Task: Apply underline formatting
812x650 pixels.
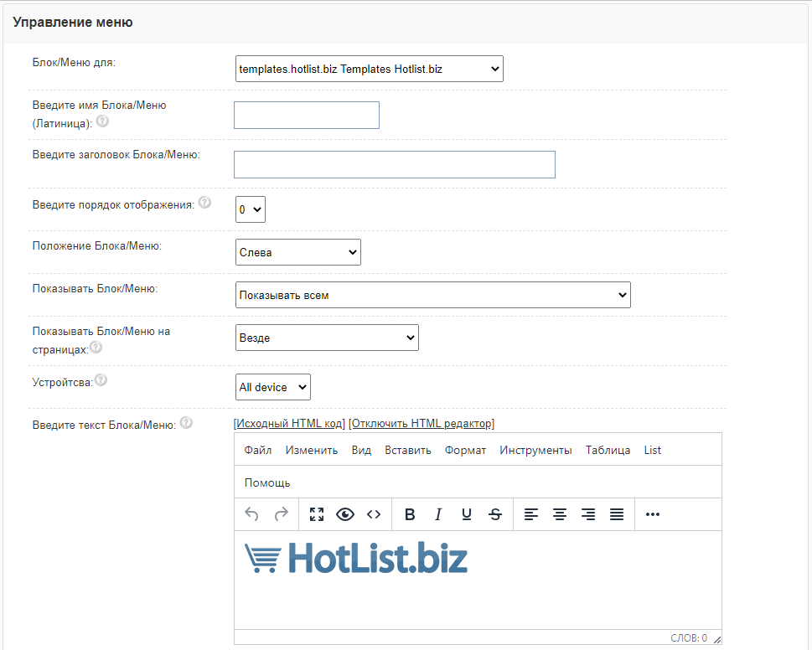Action: [x=467, y=514]
